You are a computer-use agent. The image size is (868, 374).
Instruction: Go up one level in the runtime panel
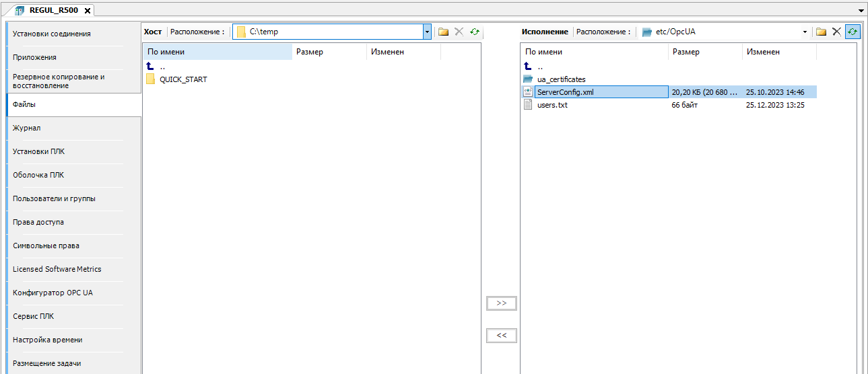point(529,67)
